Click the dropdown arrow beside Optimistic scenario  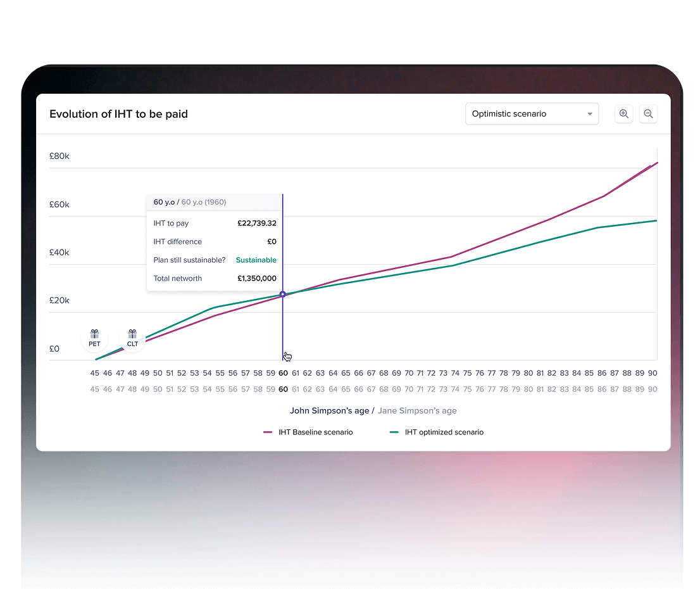(x=590, y=115)
